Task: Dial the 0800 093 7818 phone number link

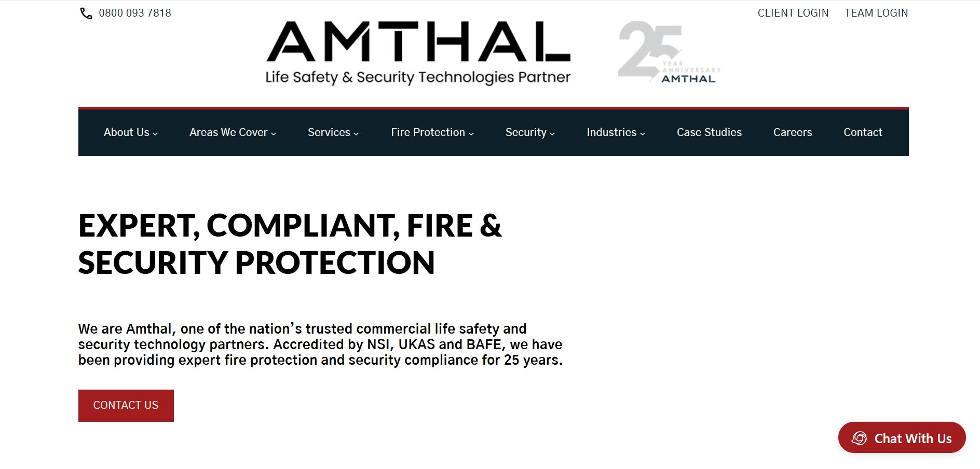Action: click(x=134, y=12)
